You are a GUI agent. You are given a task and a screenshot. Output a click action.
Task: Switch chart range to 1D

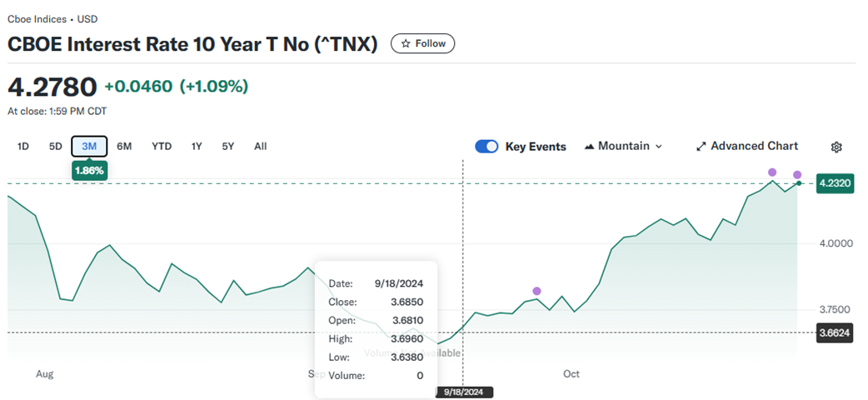click(23, 147)
